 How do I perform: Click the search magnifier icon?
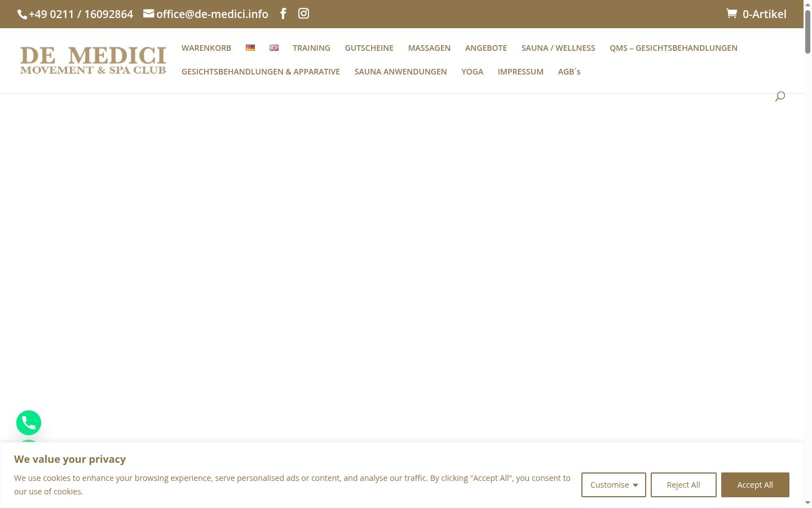click(780, 97)
